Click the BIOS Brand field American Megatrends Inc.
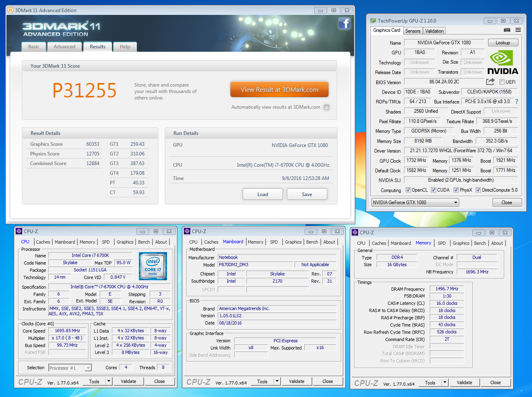The width and height of the screenshot is (532, 397). pyautogui.click(x=277, y=308)
